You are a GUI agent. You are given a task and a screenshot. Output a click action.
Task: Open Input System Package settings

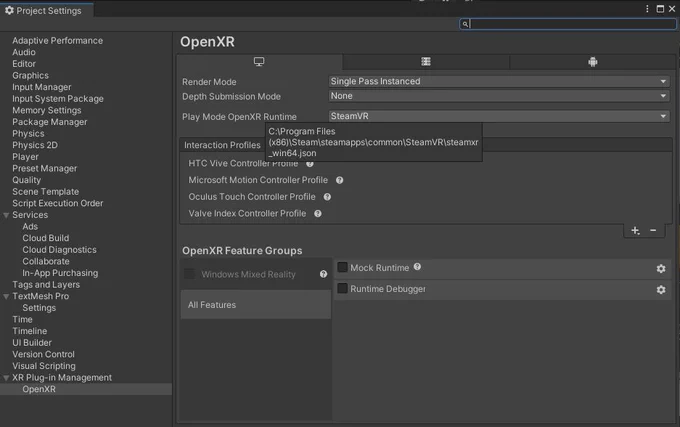pyautogui.click(x=58, y=99)
